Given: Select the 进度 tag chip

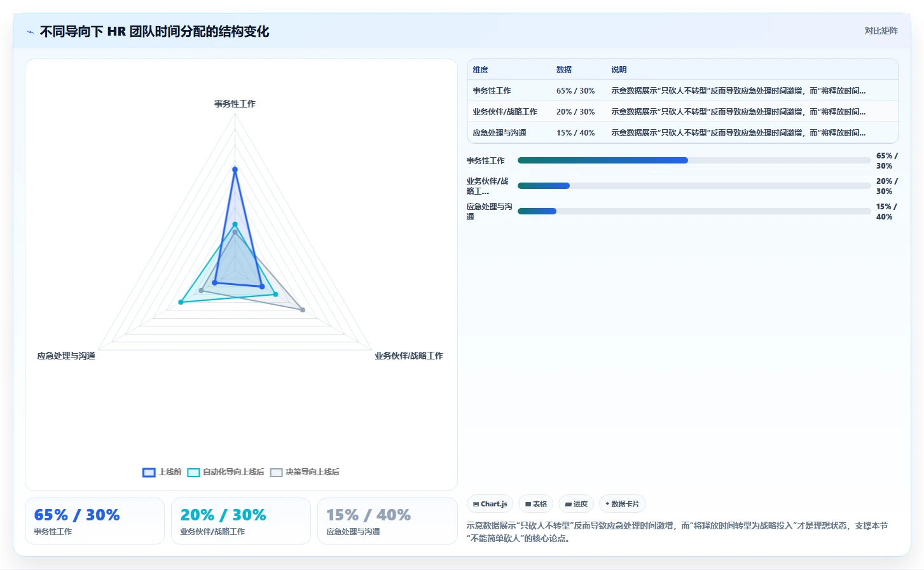Looking at the screenshot, I should coord(576,504).
